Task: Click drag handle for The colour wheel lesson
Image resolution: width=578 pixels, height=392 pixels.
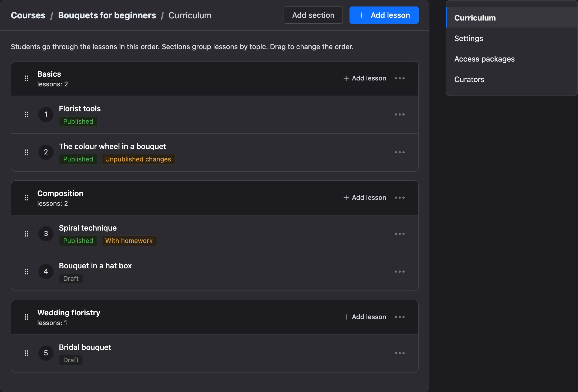Action: click(26, 152)
